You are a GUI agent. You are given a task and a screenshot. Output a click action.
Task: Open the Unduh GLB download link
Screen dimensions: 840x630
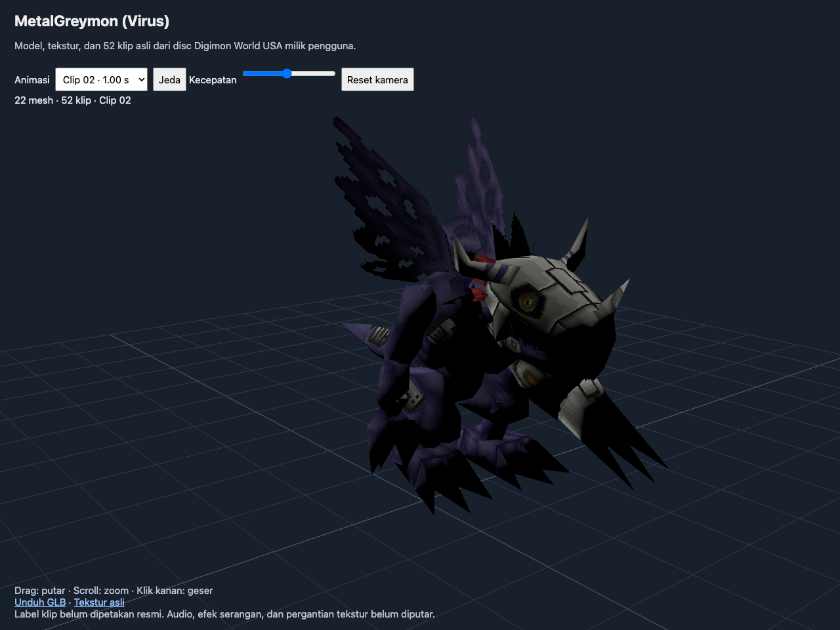click(40, 602)
